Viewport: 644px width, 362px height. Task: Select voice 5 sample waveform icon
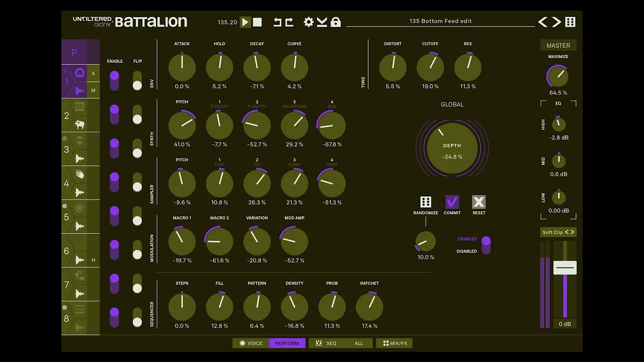[79, 226]
